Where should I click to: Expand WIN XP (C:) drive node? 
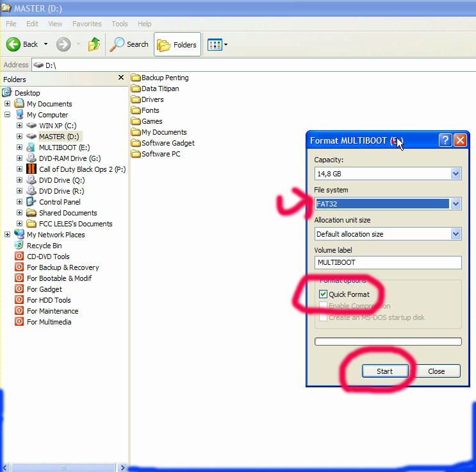point(19,126)
